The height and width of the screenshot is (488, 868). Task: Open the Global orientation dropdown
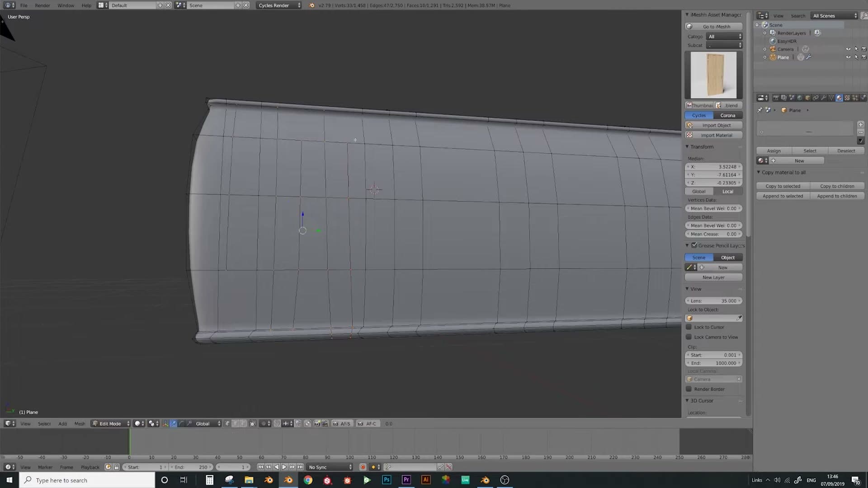pyautogui.click(x=208, y=423)
